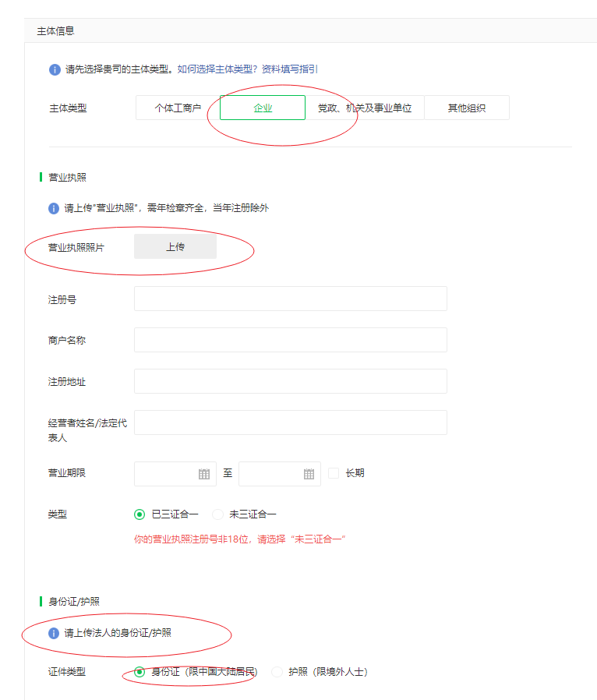Click the info icon beside 请先选择贵司的主体类型
Viewport: 597px width, 700px height.
(55, 69)
